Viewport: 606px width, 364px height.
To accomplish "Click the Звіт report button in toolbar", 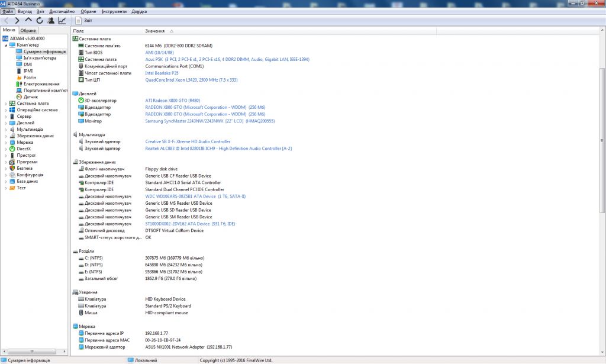I will pyautogui.click(x=84, y=21).
